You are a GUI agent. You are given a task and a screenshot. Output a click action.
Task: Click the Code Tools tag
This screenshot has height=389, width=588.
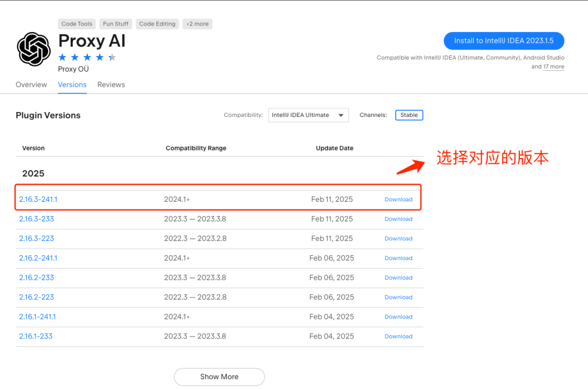tap(77, 24)
